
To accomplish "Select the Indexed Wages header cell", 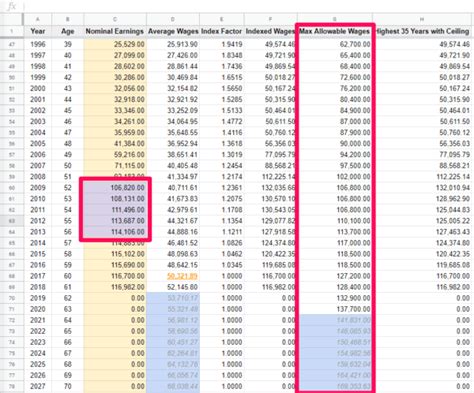I will click(270, 31).
